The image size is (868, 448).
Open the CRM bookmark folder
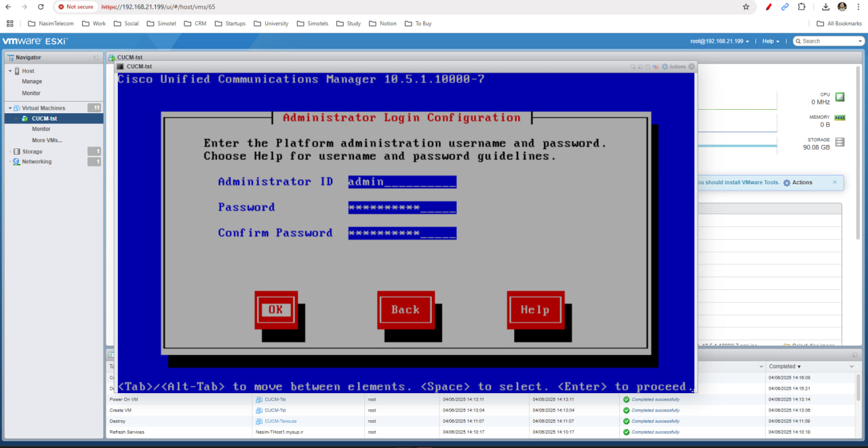pyautogui.click(x=195, y=23)
